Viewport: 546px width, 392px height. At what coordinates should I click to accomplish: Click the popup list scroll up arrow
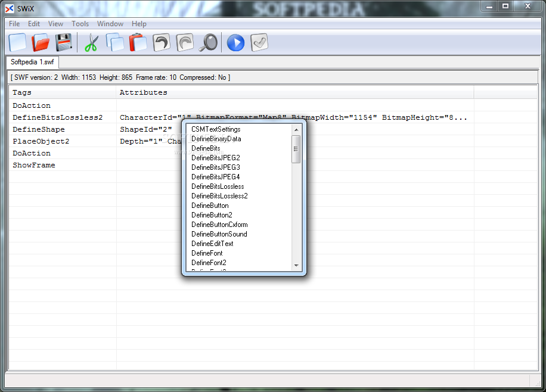[296, 129]
